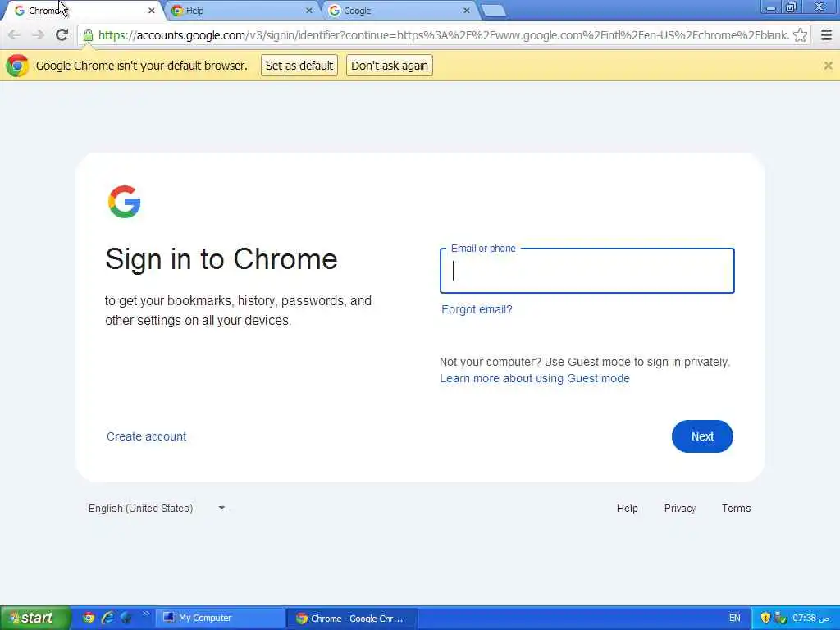Click the Google G logo on the sign-in card
Screen dimensions: 840x630
pos(125,202)
